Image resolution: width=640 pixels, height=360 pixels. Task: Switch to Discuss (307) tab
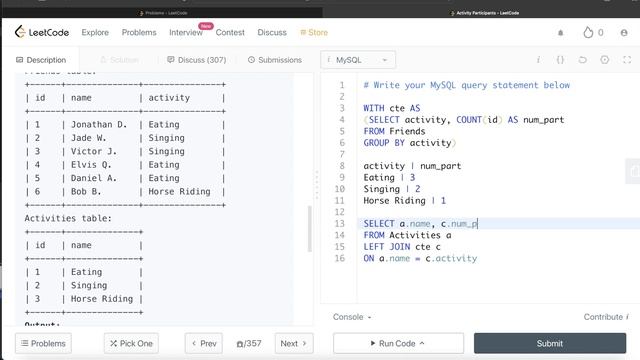[196, 60]
